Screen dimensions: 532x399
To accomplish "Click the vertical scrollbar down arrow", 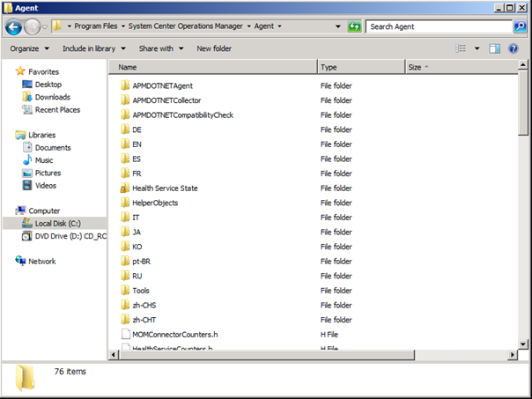I will 523,344.
